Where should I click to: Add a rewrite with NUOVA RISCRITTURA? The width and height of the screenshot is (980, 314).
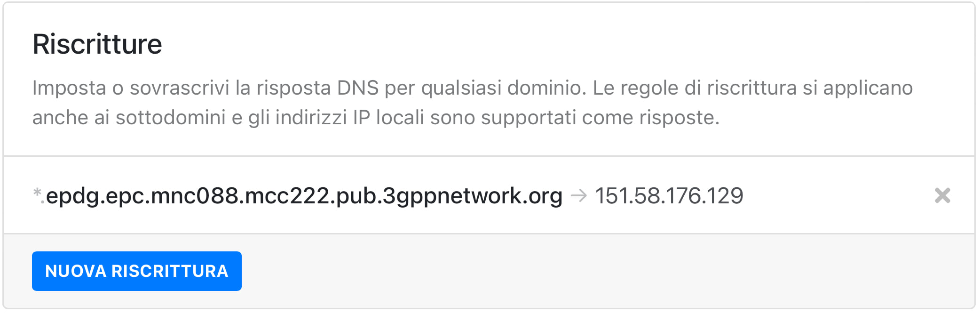137,271
